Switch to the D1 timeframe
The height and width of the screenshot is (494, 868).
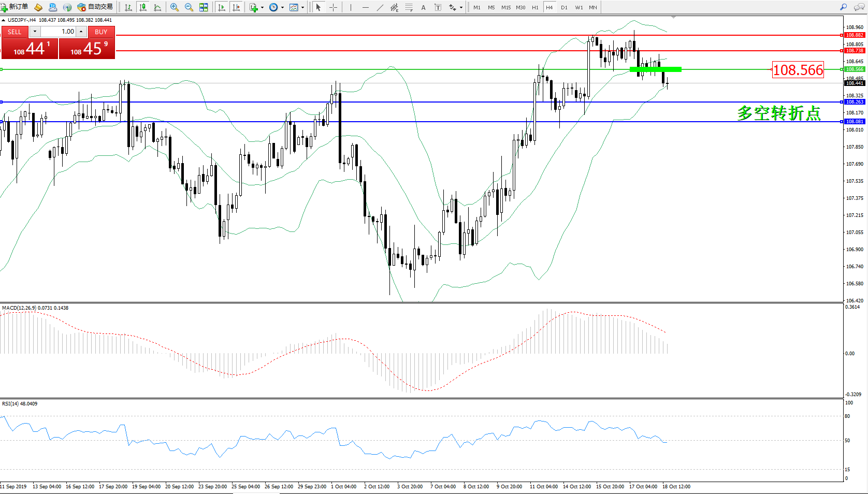tap(564, 7)
